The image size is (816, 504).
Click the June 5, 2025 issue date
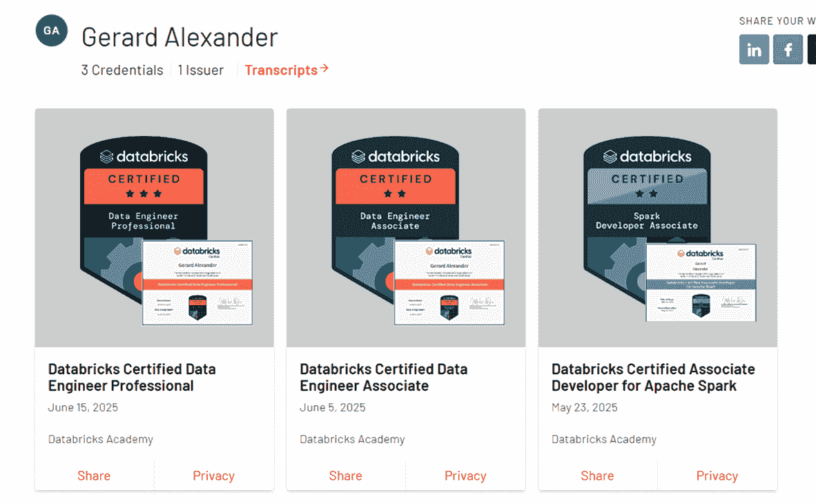[333, 407]
